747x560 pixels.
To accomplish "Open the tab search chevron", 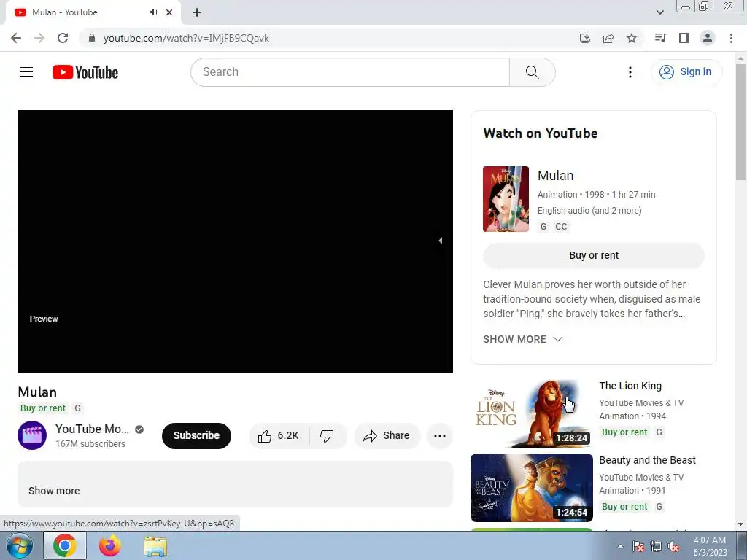I will [659, 12].
